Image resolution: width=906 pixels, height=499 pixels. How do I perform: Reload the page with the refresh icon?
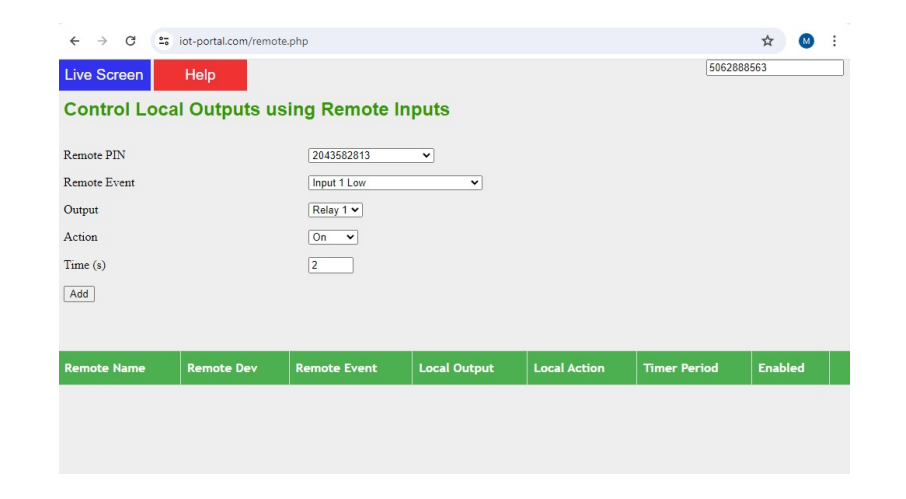[x=131, y=41]
